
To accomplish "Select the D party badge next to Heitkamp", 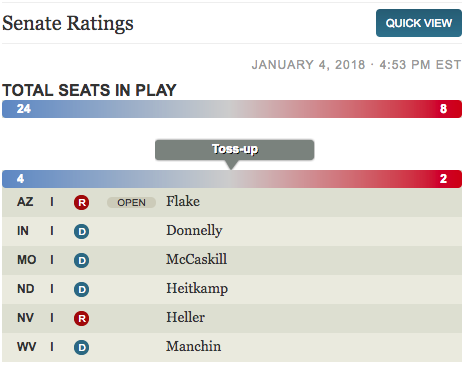I will point(81,289).
